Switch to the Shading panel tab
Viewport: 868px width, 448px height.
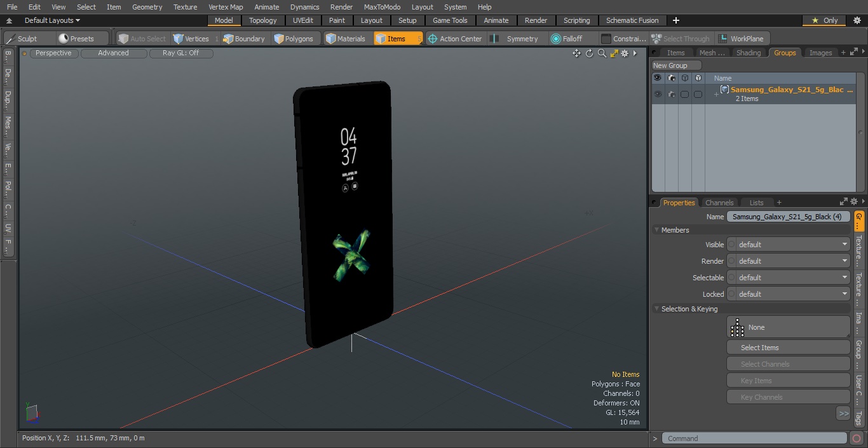(x=749, y=53)
